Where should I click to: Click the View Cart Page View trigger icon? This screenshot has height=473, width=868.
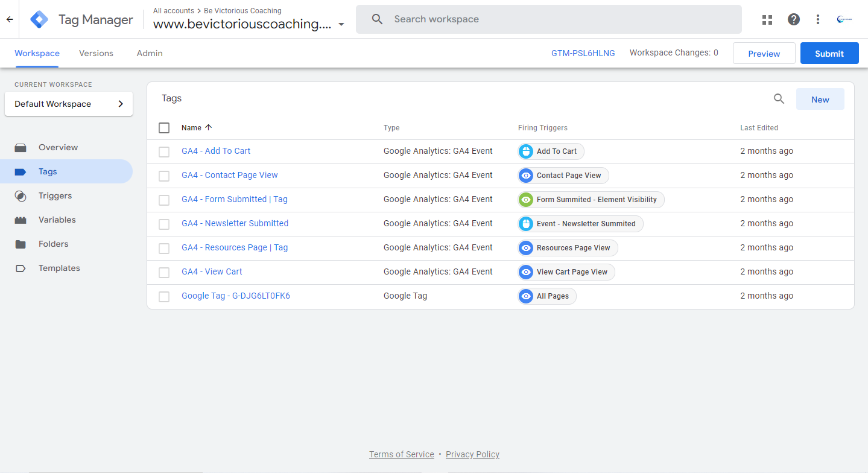526,272
